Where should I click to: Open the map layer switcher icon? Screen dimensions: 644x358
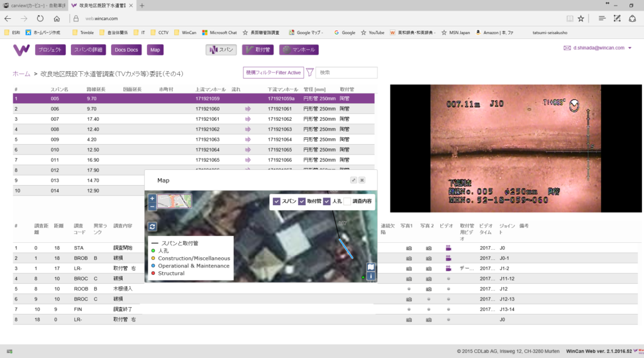[371, 267]
